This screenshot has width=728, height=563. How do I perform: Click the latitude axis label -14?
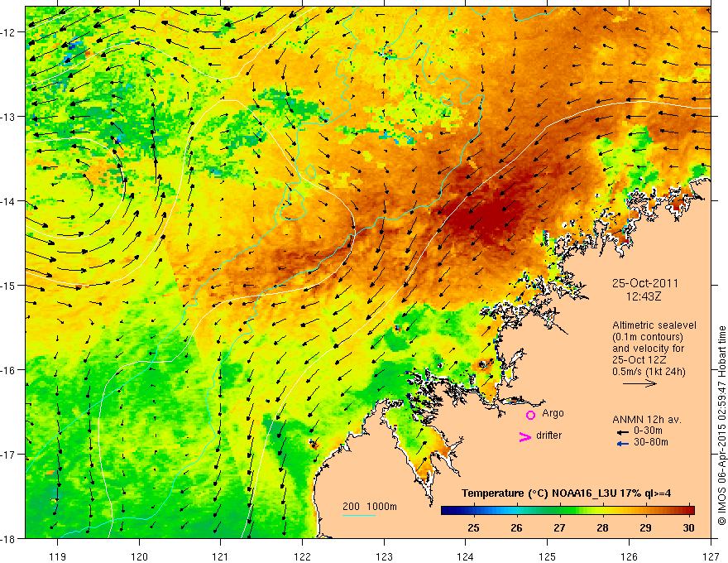pyautogui.click(x=9, y=201)
